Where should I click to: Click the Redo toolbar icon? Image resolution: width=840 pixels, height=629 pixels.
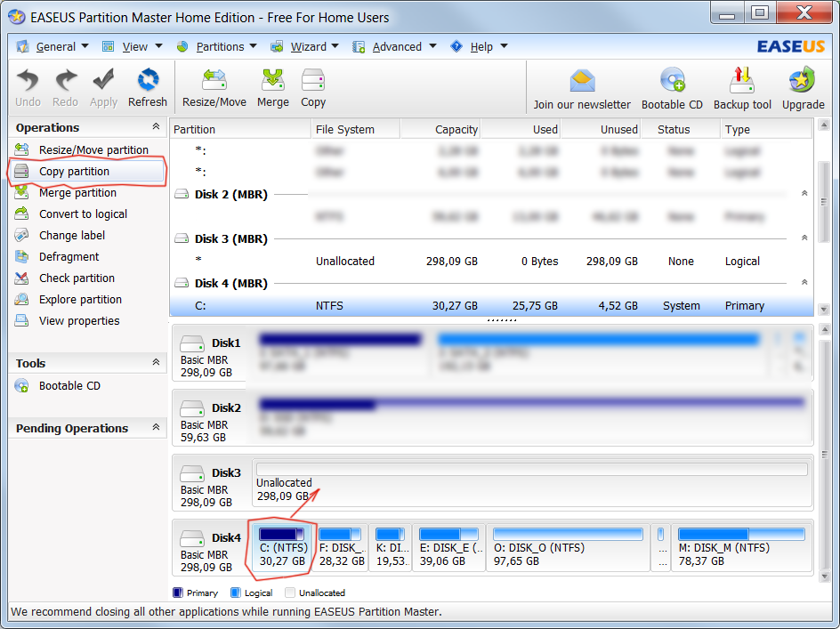(x=65, y=80)
